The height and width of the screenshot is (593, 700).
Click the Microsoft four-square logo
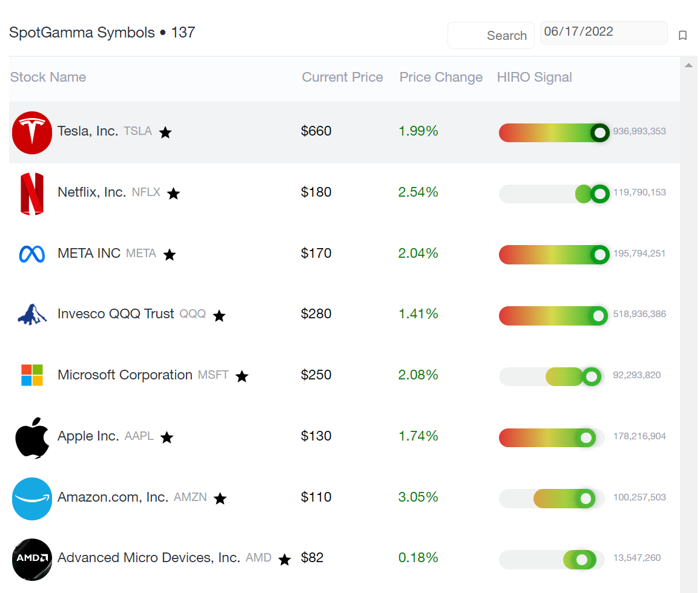tap(32, 375)
